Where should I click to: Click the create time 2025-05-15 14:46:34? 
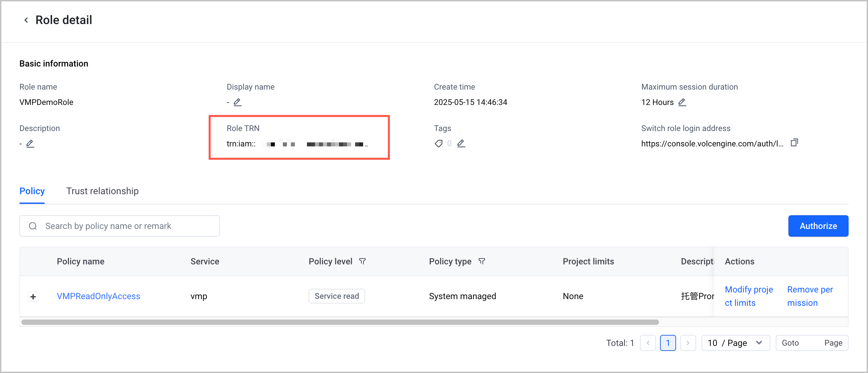coord(470,102)
